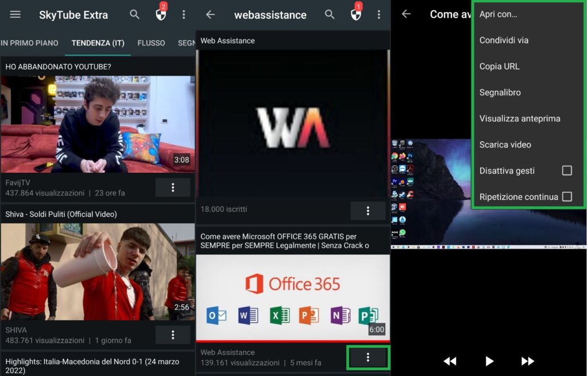Open the Shiva Soldi Puliti video thumbnail
This screenshot has width=588, height=376.
point(98,272)
